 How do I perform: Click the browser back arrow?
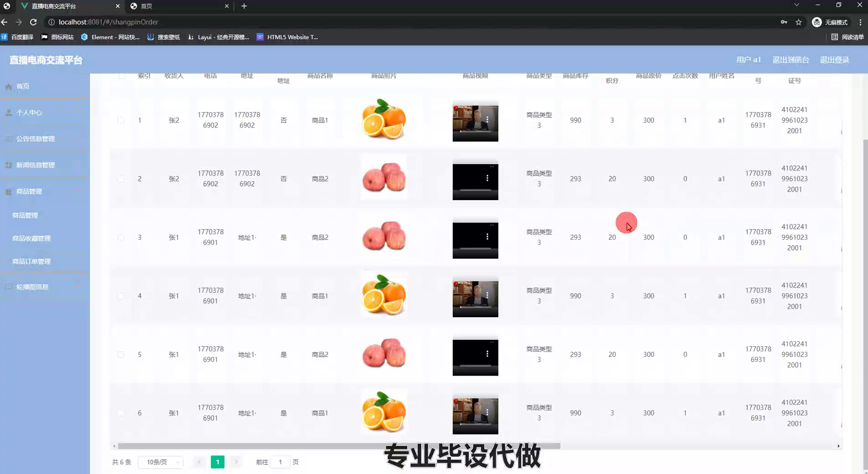tap(5, 22)
